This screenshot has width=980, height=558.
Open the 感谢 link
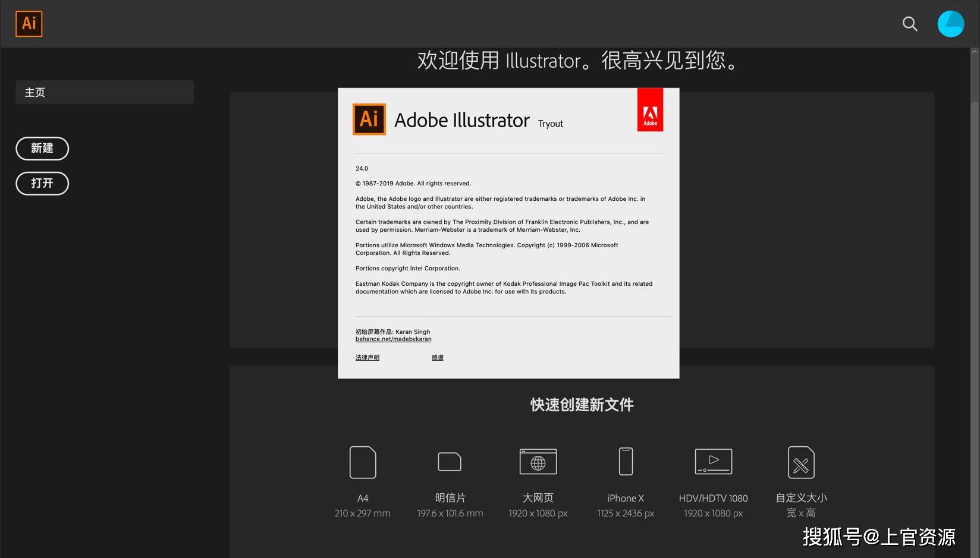pos(436,357)
